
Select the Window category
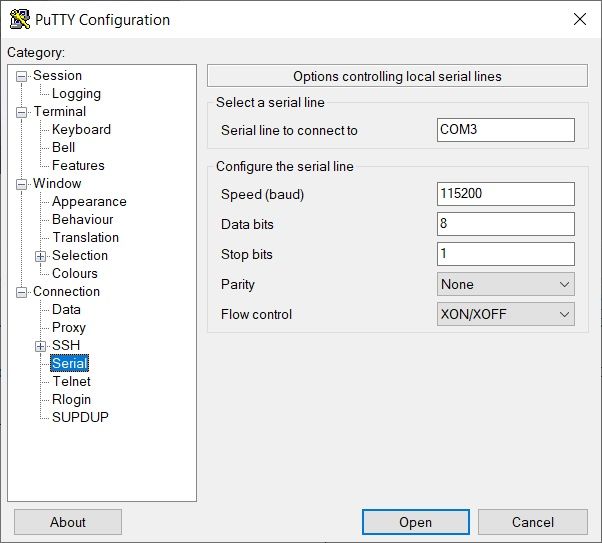[57, 184]
